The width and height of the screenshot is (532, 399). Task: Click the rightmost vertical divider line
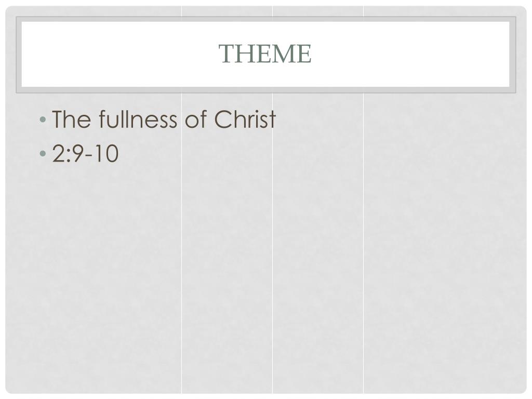click(x=364, y=260)
